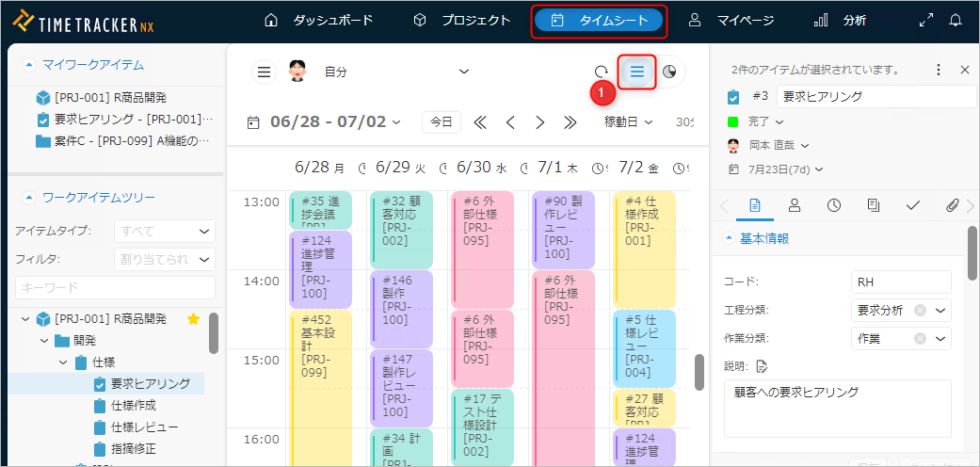Click the キーワード search field
Image resolution: width=980 pixels, height=467 pixels.
coord(115,287)
